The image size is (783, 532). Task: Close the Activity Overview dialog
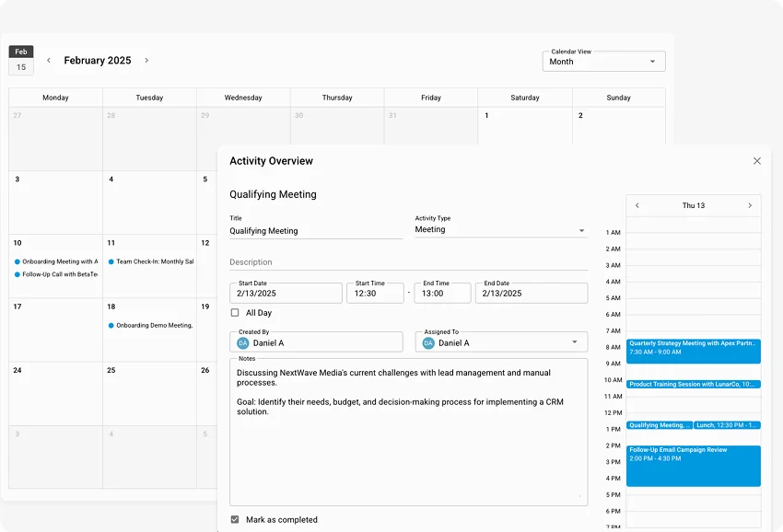pos(757,161)
